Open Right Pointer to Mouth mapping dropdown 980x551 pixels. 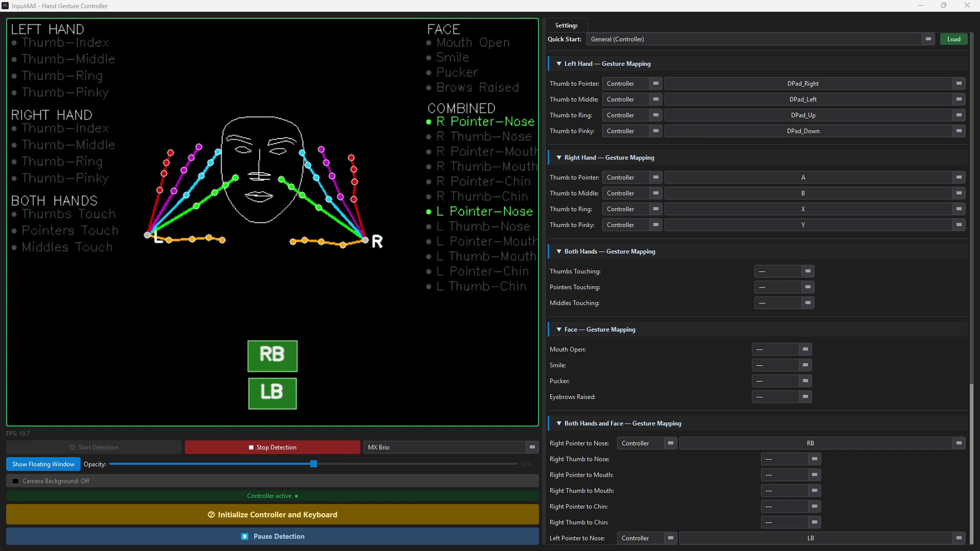pos(791,475)
